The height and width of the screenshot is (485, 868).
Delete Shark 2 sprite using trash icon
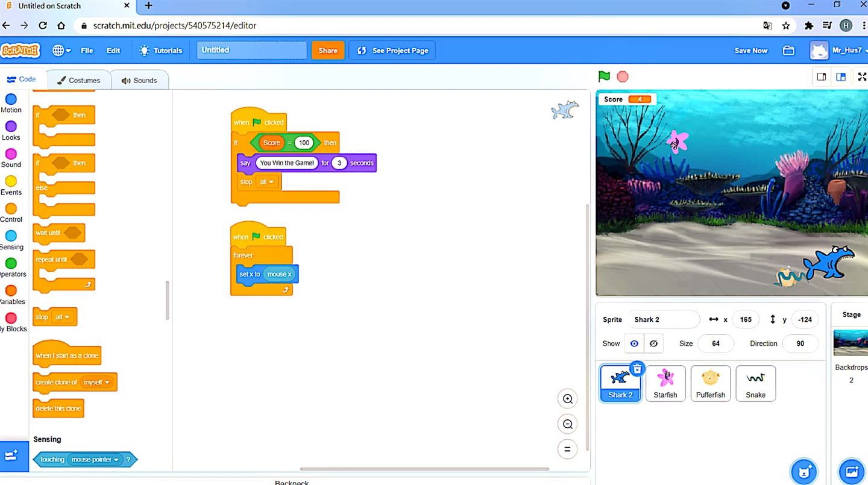click(637, 369)
